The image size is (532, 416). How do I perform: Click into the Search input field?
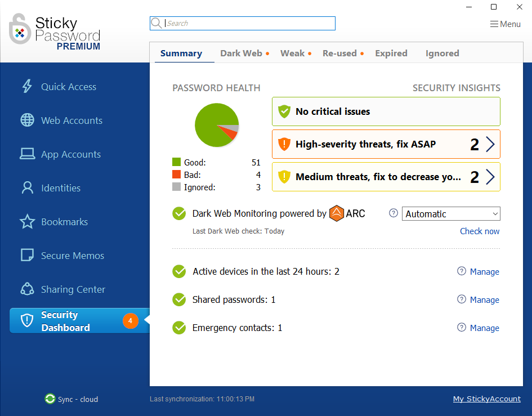pos(243,23)
